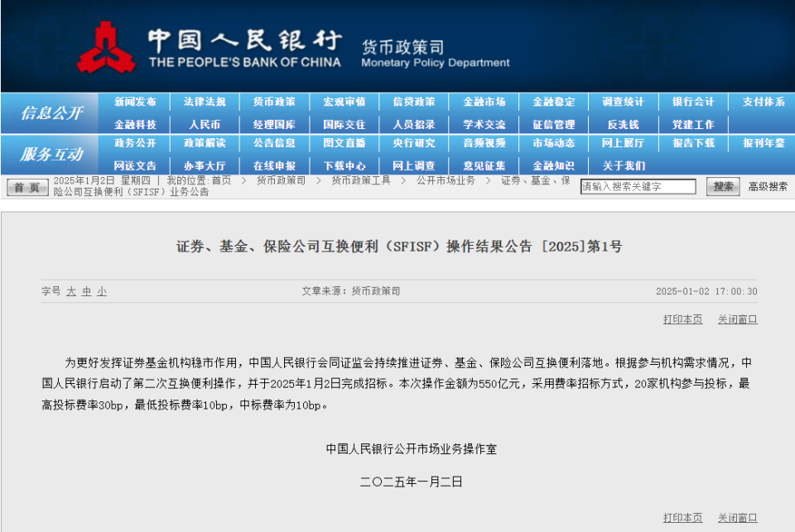Click 打印本页 to print the page
Image resolution: width=795 pixels, height=532 pixels.
682,319
